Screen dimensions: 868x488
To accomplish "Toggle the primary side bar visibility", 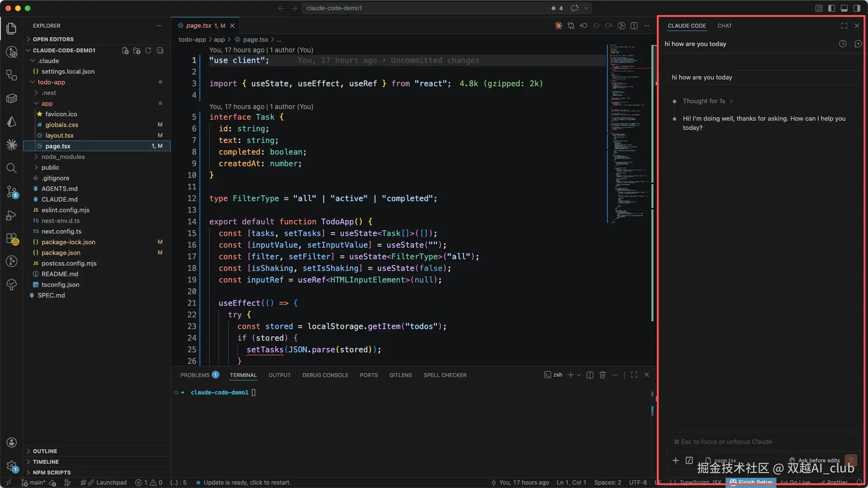I will [832, 8].
